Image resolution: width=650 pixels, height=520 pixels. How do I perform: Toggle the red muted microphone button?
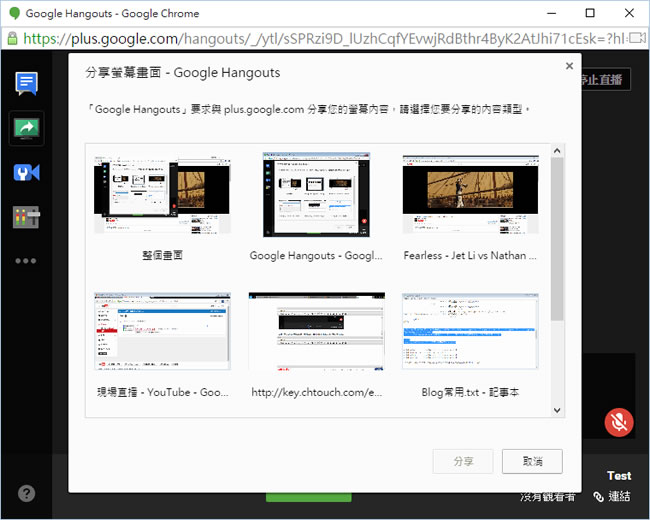pos(619,422)
